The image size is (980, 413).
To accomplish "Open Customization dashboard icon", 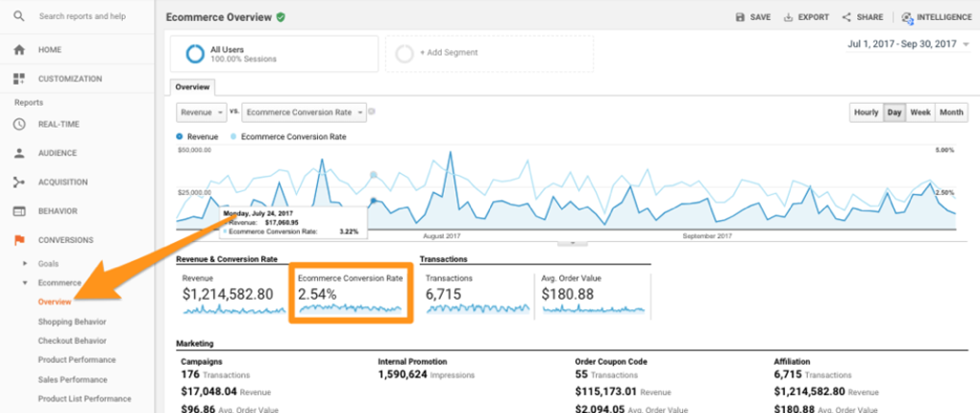I will point(19,79).
